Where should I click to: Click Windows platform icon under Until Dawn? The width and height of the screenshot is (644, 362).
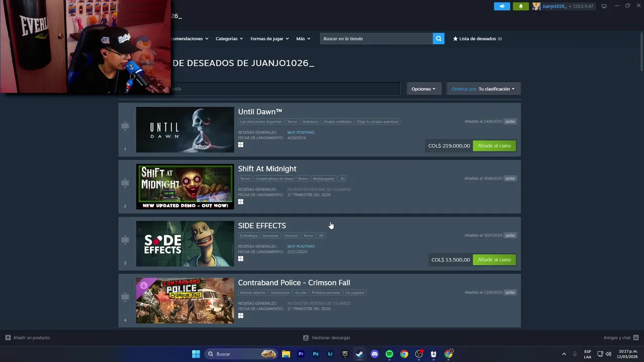240,145
